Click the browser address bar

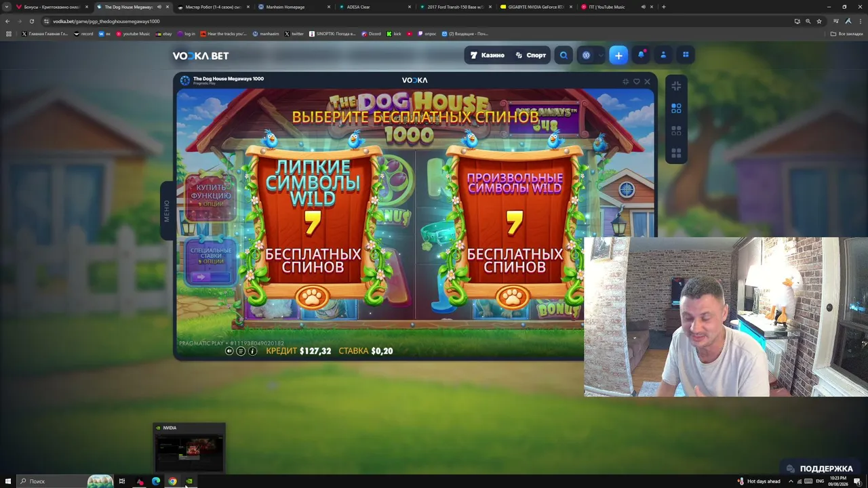point(407,21)
